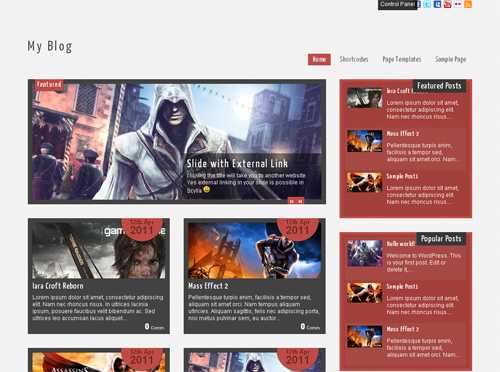The image size is (500, 372).
Task: Open Mass Effect 2 title in Popular Posts
Action: click(403, 329)
